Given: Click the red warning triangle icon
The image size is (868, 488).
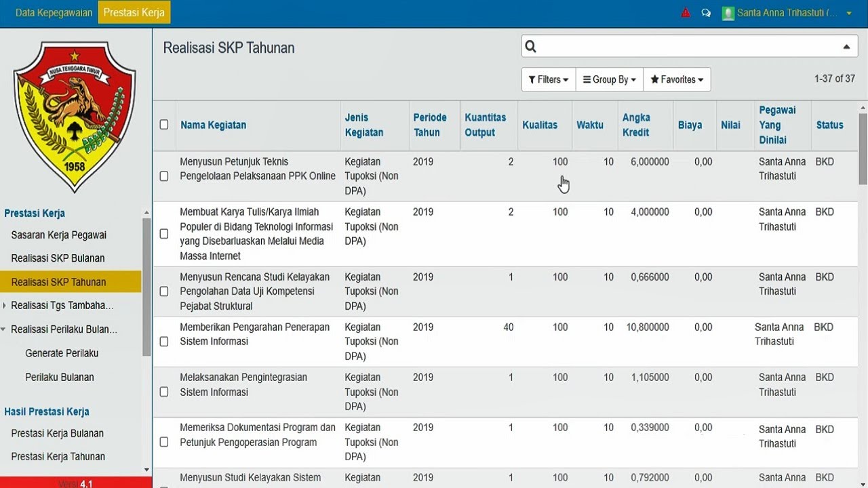Looking at the screenshot, I should click(x=686, y=13).
